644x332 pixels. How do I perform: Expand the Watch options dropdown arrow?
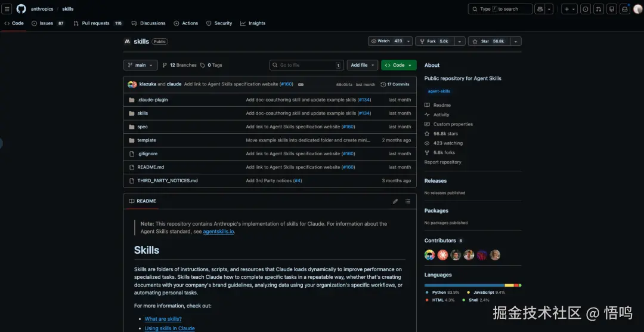pyautogui.click(x=408, y=41)
